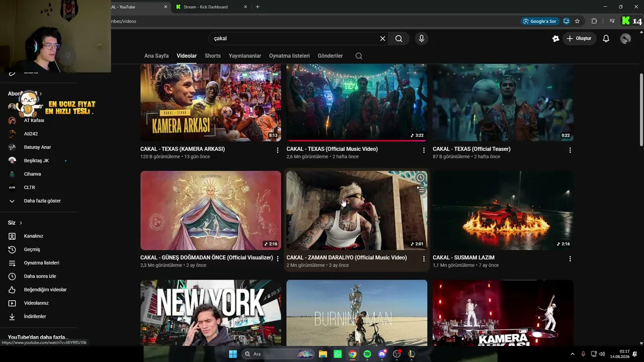644x362 pixels.
Task: Bookmark this page with the star icon
Action: pos(577,21)
